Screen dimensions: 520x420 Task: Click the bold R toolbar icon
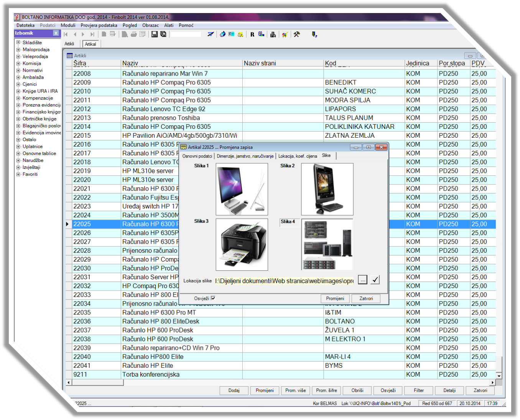click(x=252, y=34)
